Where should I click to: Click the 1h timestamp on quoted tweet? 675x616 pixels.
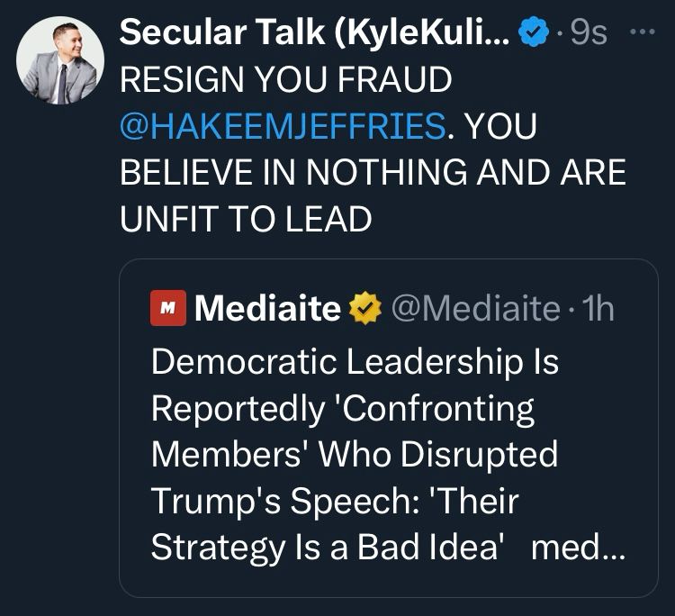598,310
